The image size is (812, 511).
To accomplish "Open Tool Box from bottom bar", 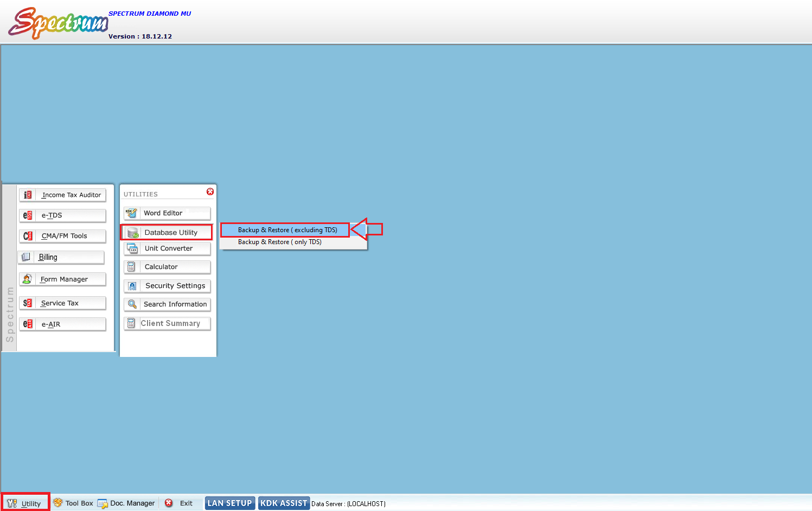I will tap(73, 503).
